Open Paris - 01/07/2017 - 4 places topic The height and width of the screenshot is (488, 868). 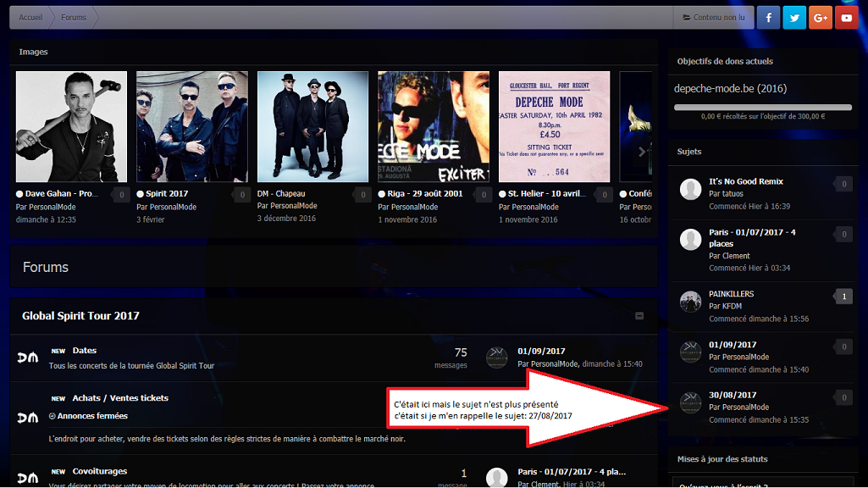click(x=752, y=238)
